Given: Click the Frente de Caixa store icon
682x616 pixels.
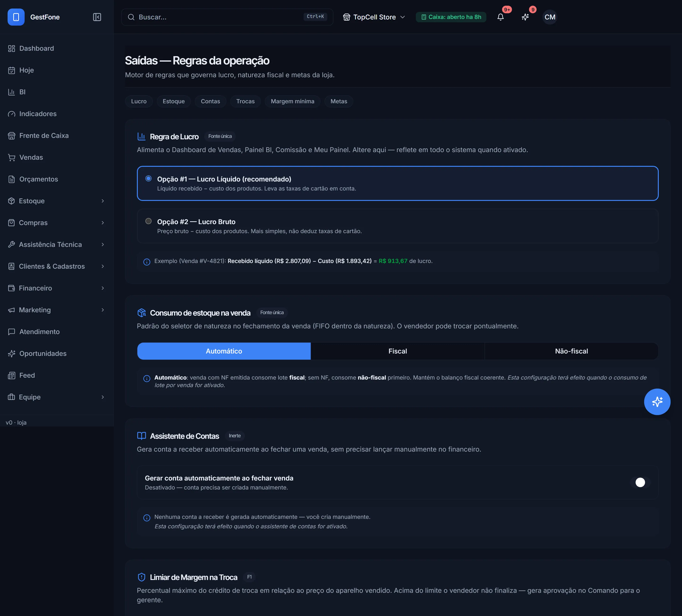Looking at the screenshot, I should pyautogui.click(x=12, y=136).
